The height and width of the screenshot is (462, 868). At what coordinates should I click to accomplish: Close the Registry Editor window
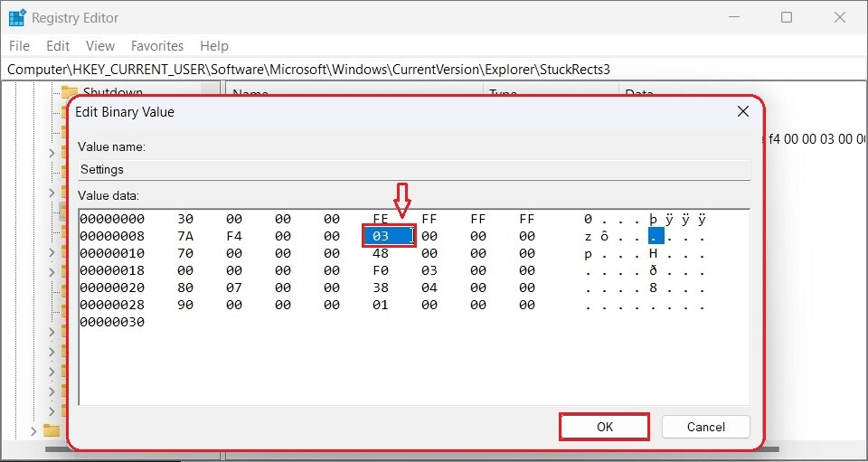point(839,17)
